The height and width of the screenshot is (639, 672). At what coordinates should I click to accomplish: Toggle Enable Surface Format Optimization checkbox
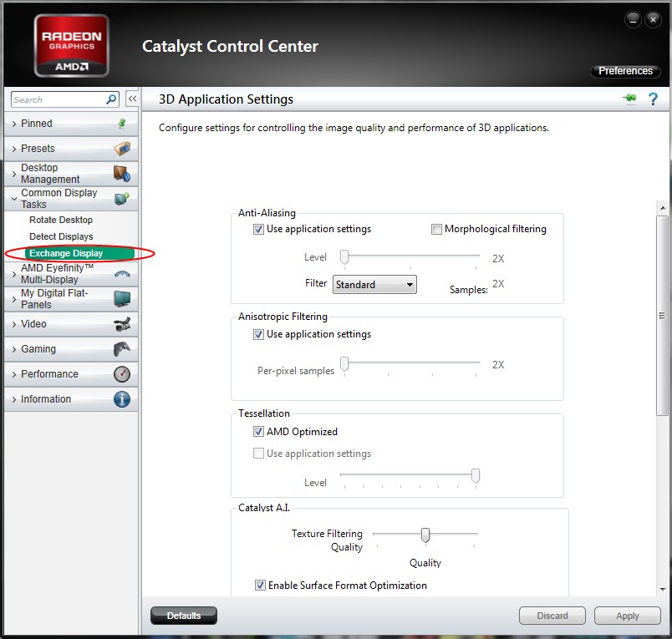coord(260,585)
